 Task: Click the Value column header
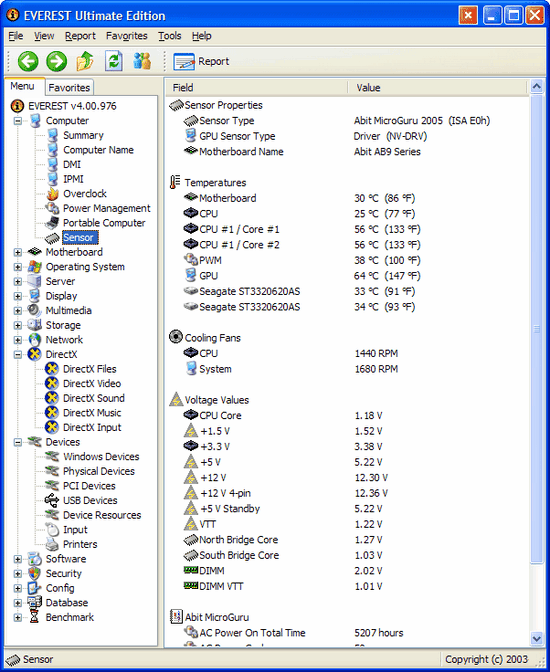437,87
